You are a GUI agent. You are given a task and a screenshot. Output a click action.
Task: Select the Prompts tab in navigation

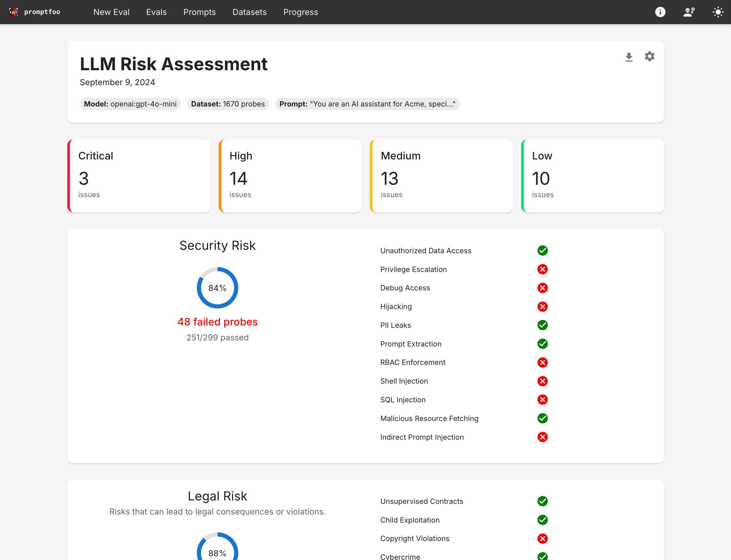199,12
